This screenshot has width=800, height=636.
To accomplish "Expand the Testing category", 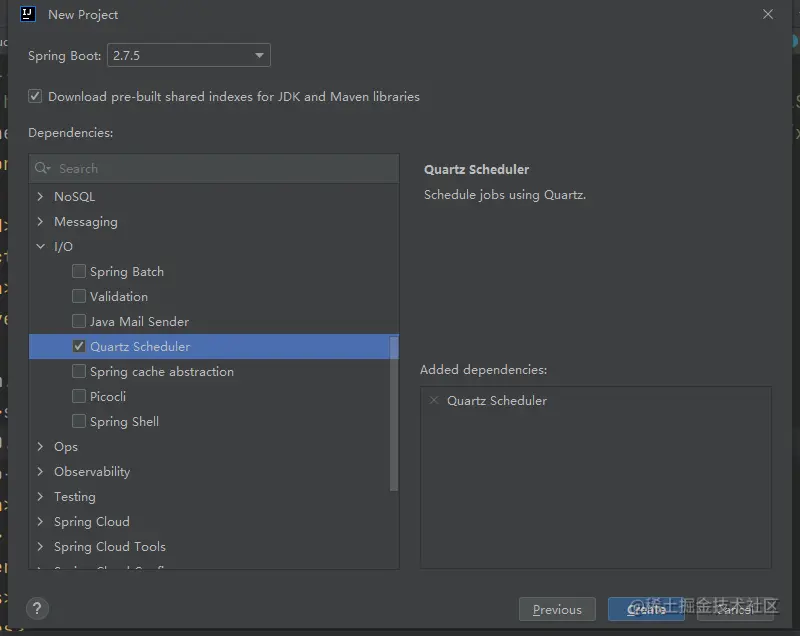I will click(40, 496).
